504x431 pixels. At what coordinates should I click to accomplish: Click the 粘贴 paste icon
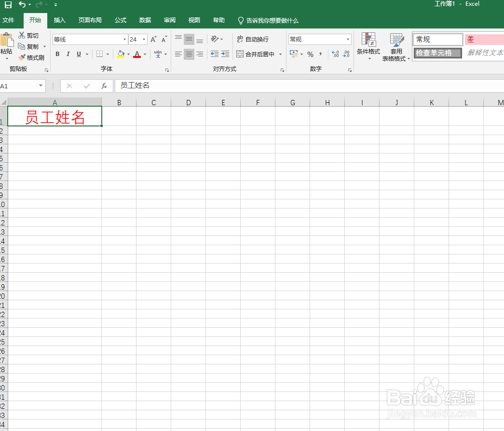coord(7,41)
